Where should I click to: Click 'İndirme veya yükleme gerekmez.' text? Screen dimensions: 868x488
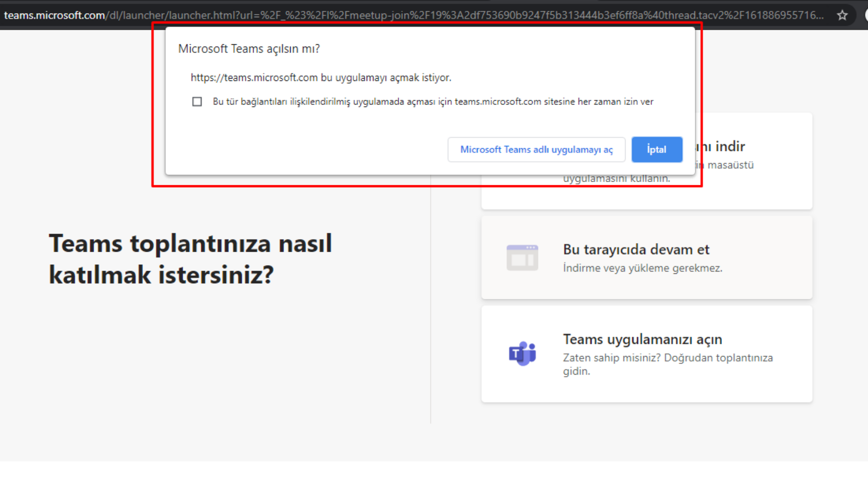(x=642, y=268)
